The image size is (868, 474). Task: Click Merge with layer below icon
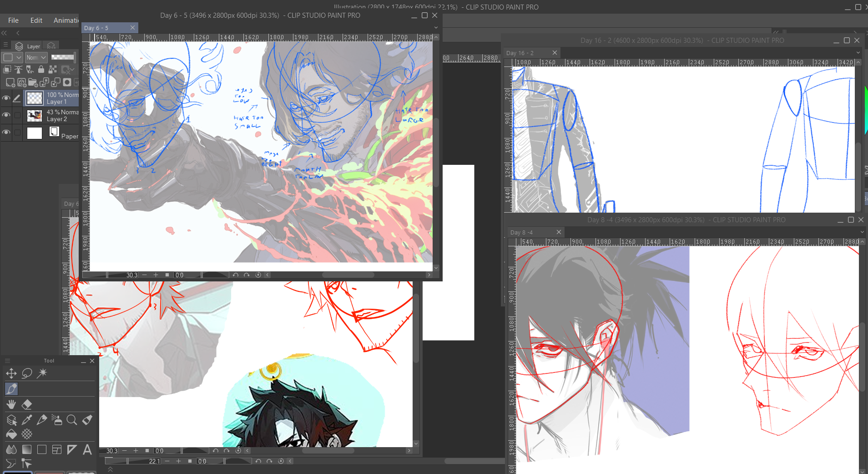pyautogui.click(x=56, y=82)
